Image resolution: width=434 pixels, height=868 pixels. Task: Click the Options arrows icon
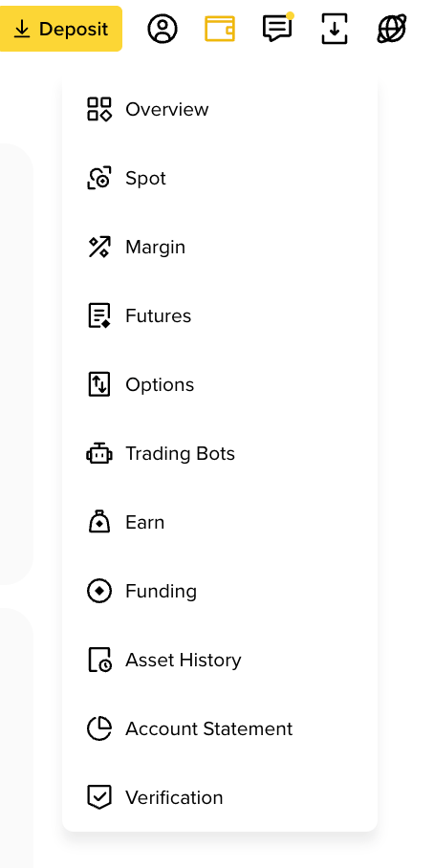tap(99, 384)
